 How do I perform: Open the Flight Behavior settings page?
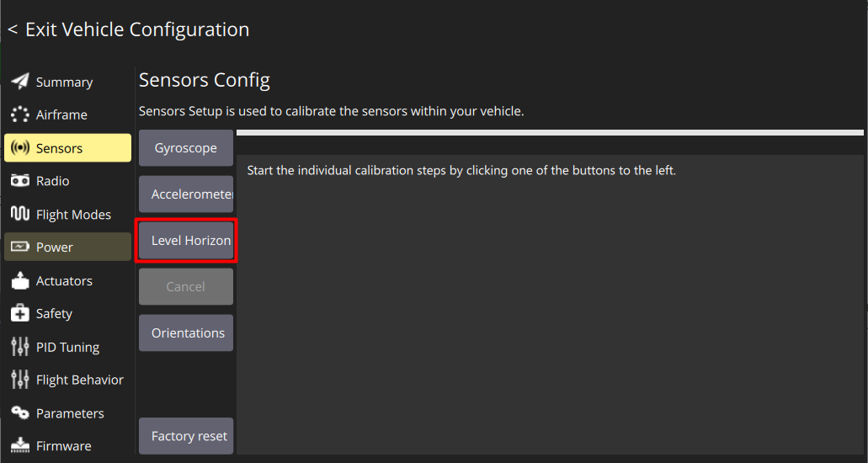click(x=79, y=380)
